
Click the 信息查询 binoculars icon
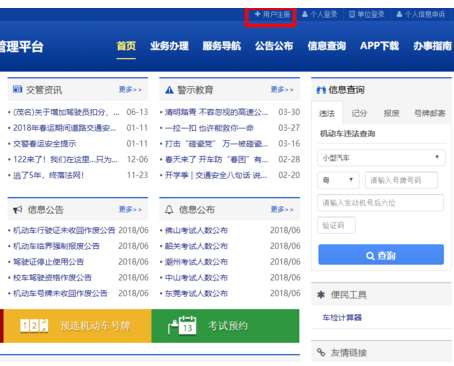tap(321, 90)
